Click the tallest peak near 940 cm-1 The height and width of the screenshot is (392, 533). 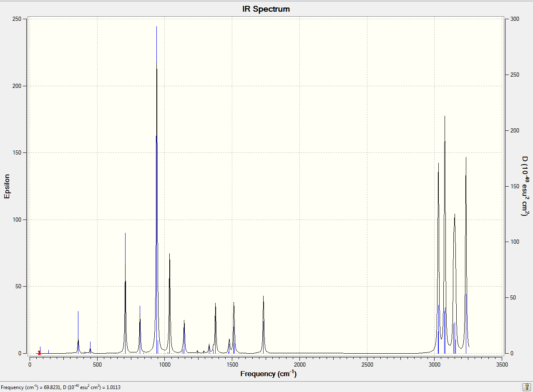156,190
